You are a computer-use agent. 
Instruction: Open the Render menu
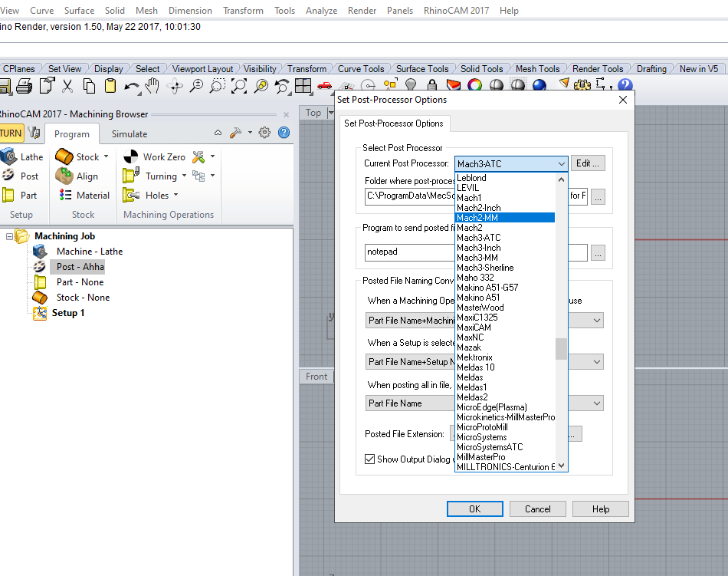[x=362, y=10]
